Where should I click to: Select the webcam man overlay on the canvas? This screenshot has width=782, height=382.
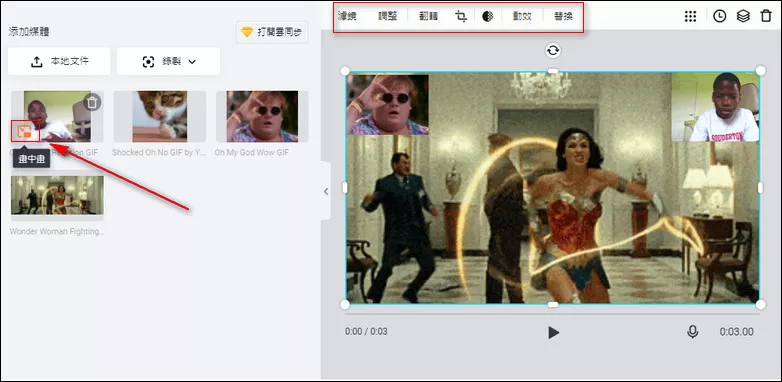point(715,107)
